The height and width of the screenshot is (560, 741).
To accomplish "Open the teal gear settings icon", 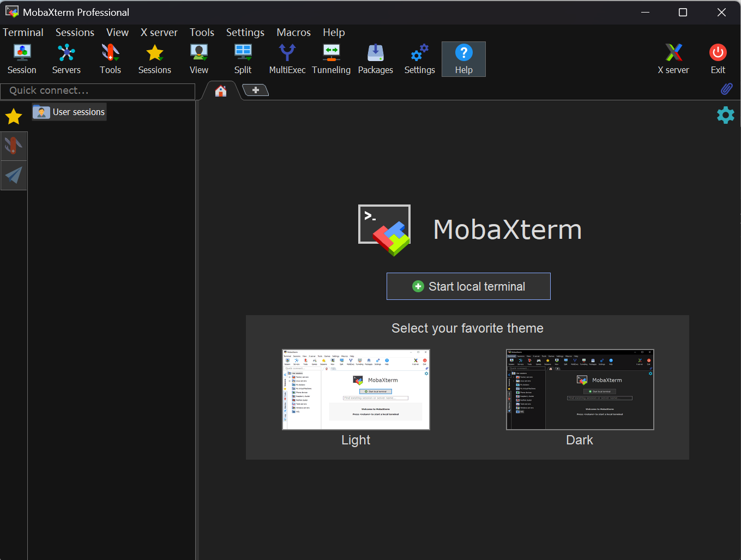I will coord(725,115).
